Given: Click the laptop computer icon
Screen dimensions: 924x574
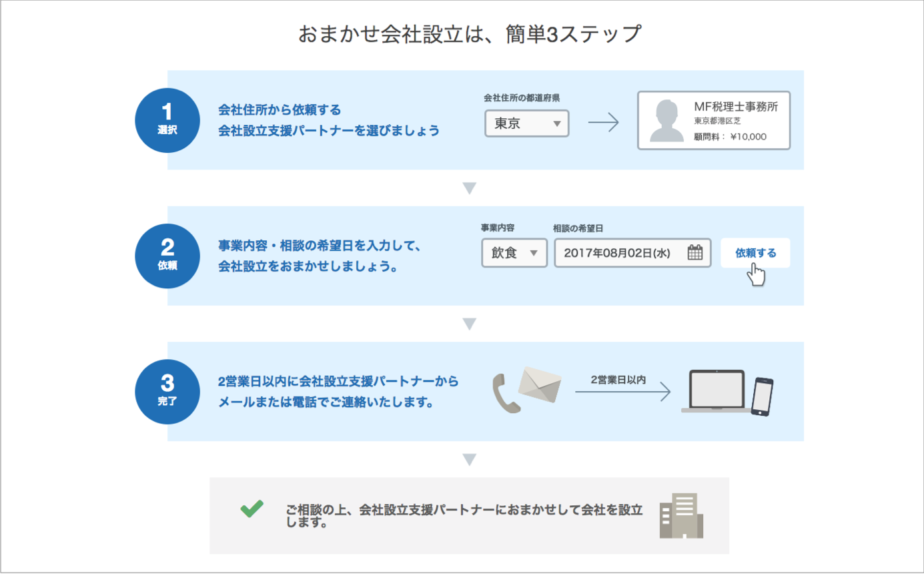Looking at the screenshot, I should pos(716,391).
